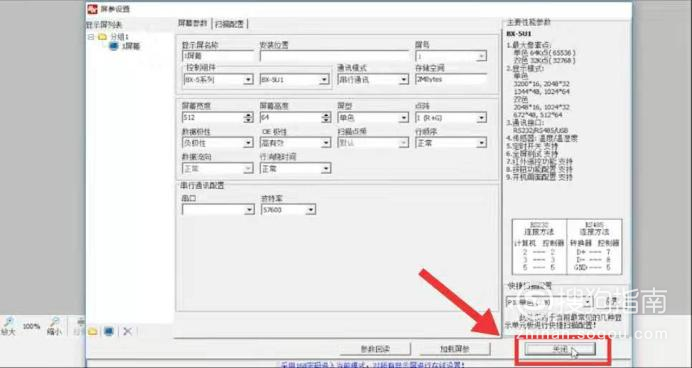Click the add screen monitor icon below the list
Screen dimensions: 692x368
click(109, 331)
